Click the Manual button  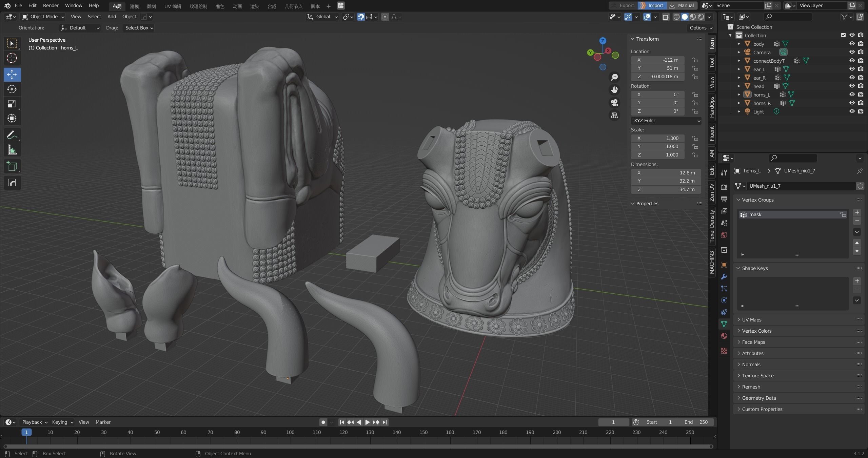(682, 5)
